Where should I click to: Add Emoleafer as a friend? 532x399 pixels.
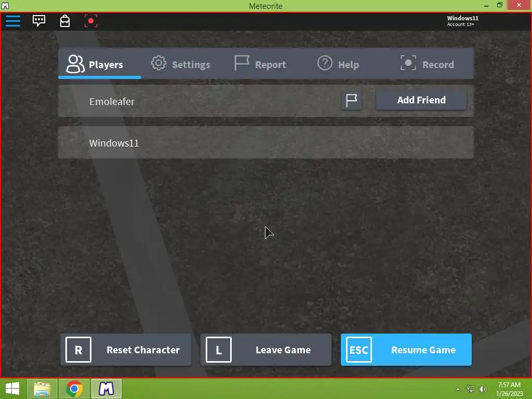[x=421, y=100]
